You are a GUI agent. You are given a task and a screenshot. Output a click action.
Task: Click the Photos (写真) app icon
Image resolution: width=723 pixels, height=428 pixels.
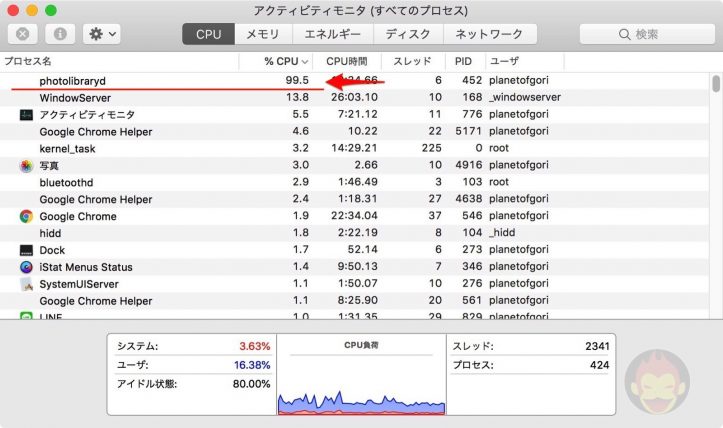26,166
